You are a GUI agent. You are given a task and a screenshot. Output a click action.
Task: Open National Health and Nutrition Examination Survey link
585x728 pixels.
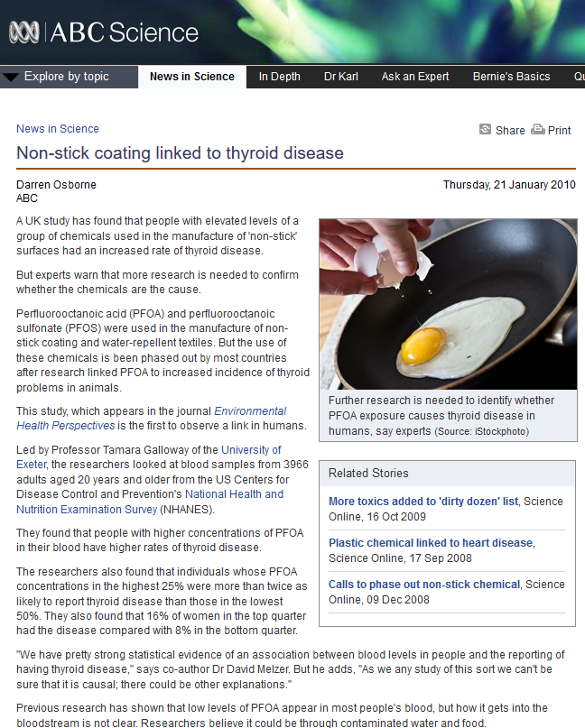pos(150,502)
